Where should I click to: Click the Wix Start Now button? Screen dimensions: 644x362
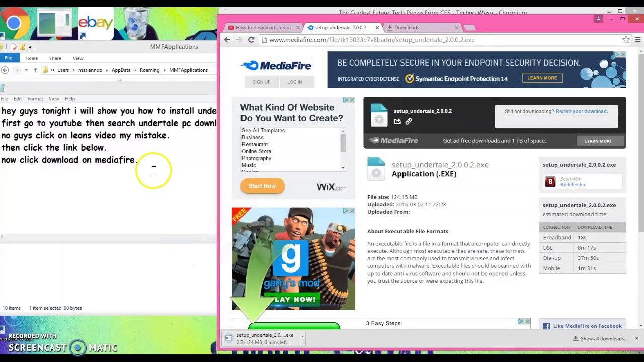click(x=262, y=186)
